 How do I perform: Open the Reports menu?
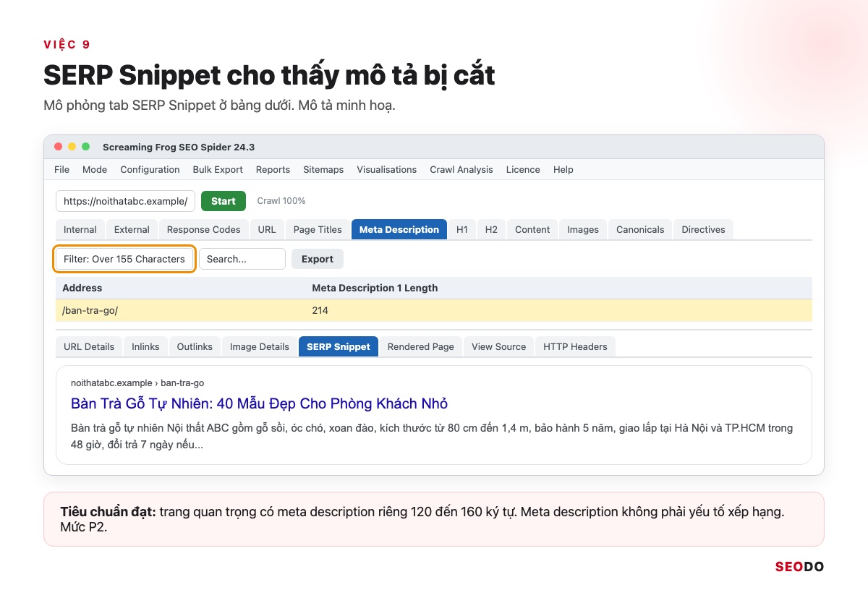[x=273, y=169]
